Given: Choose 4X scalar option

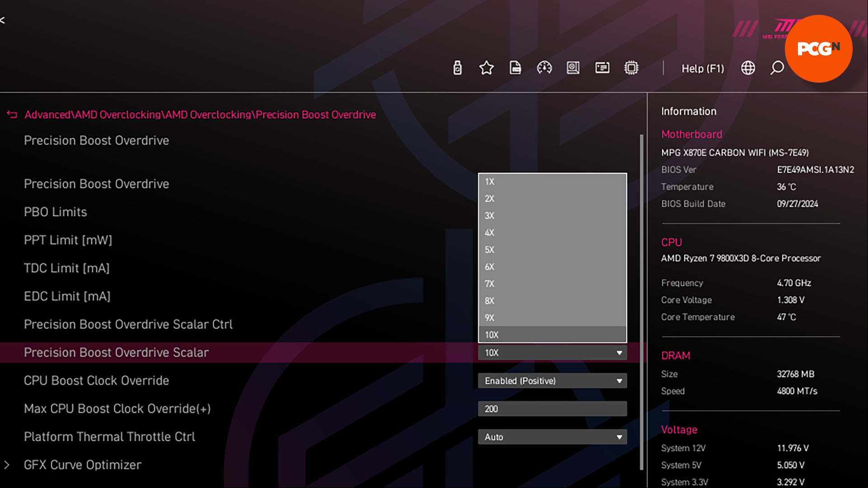Looking at the screenshot, I should click(552, 233).
